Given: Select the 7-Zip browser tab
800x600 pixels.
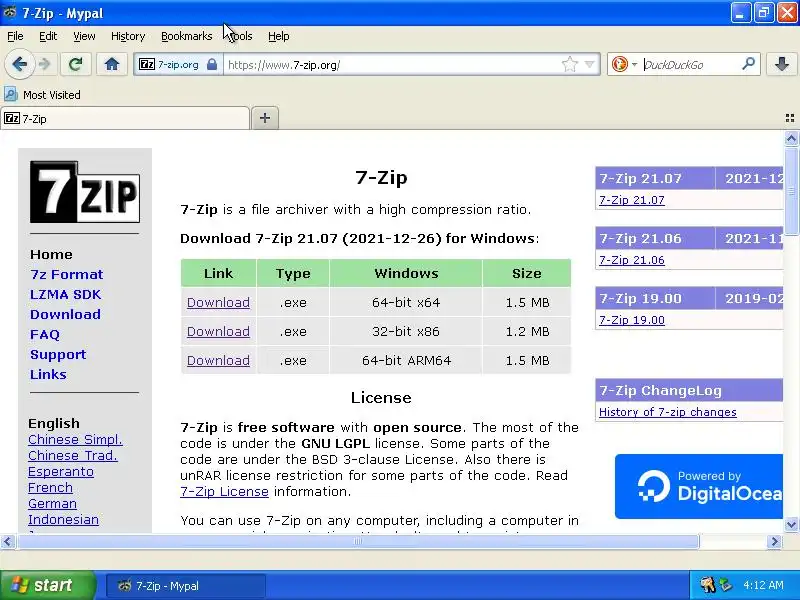Looking at the screenshot, I should click(x=125, y=118).
